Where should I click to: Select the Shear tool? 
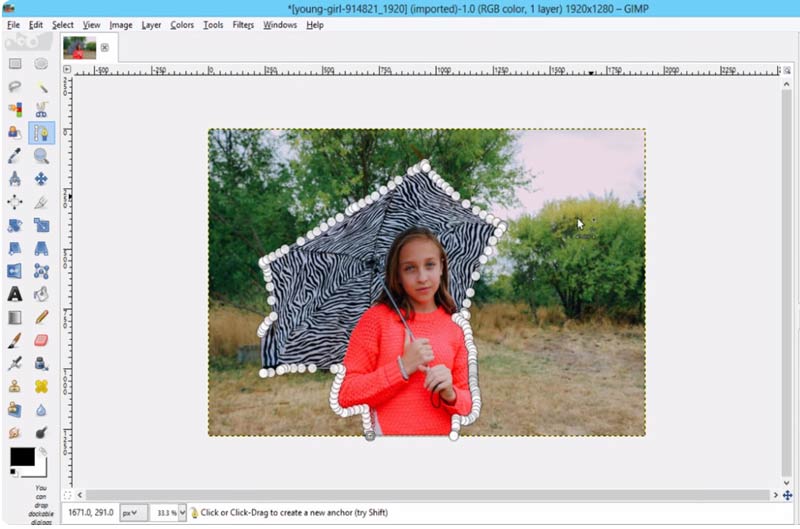[x=15, y=248]
